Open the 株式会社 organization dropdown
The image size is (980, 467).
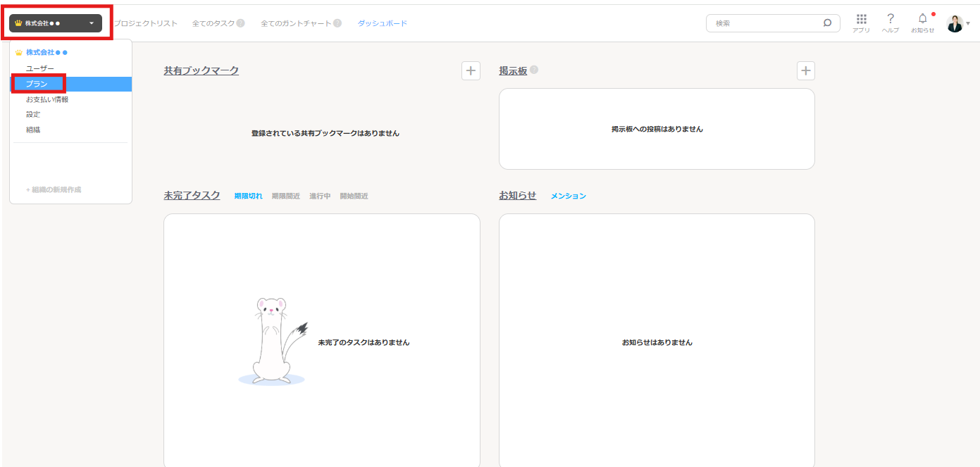[x=56, y=23]
